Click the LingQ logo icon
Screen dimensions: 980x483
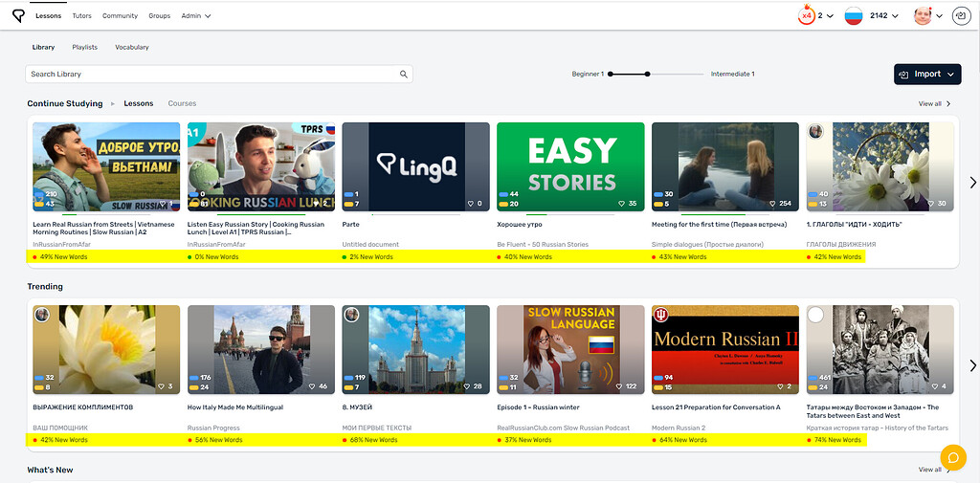pyautogui.click(x=19, y=15)
